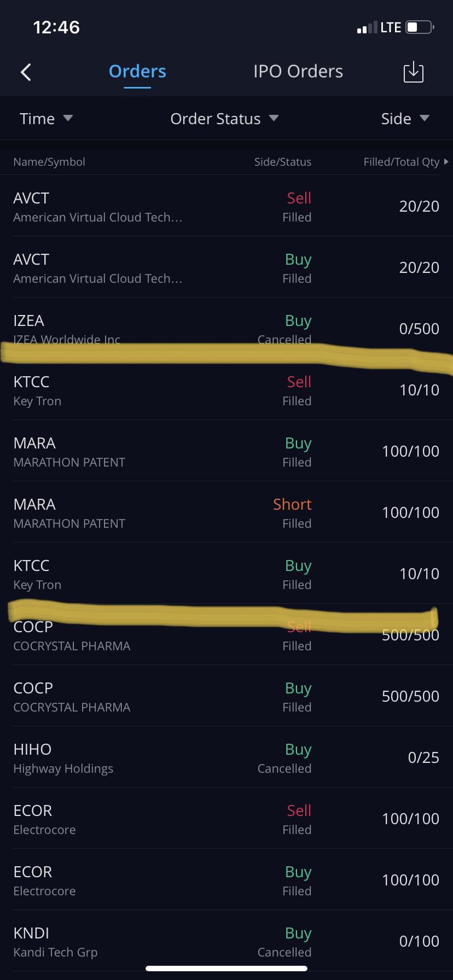This screenshot has width=453, height=980.
Task: Open the Time filter dropdown
Action: (x=46, y=119)
